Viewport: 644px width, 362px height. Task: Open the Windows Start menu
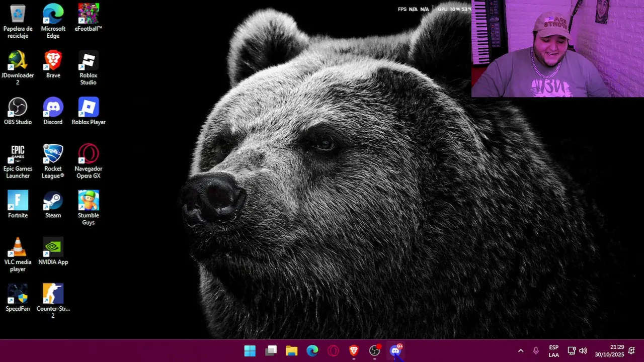click(250, 351)
